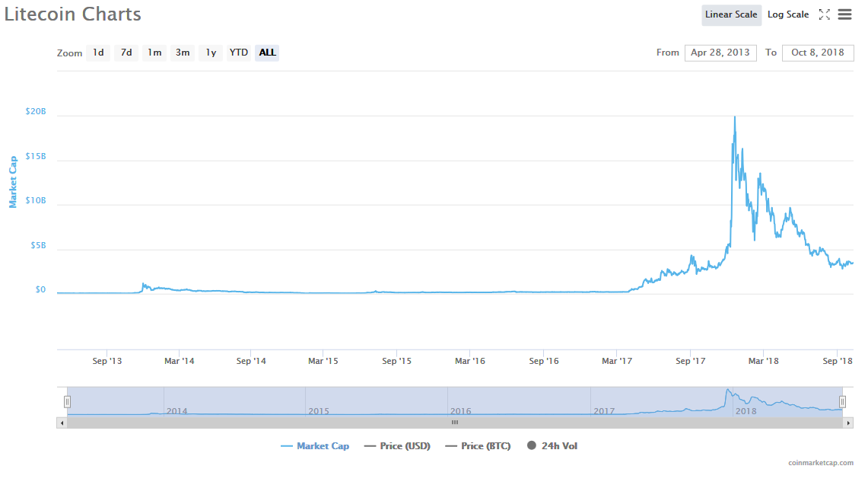
Task: Open the coinmarketcap.com credit link
Action: pos(821,463)
